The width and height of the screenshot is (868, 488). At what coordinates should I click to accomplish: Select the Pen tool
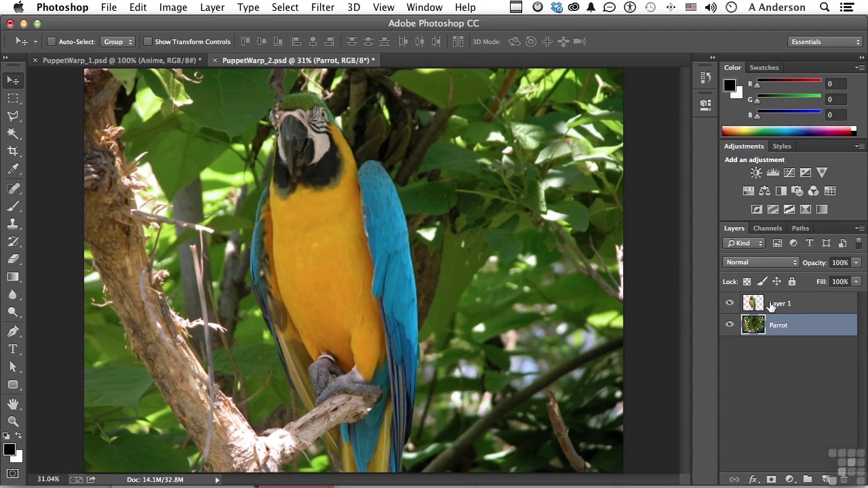(13, 331)
